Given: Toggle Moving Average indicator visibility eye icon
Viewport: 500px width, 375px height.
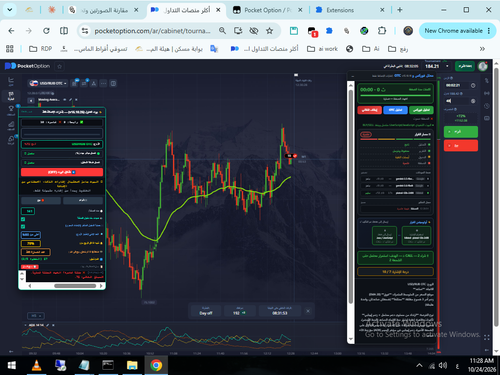Looking at the screenshot, I should coord(65,100).
